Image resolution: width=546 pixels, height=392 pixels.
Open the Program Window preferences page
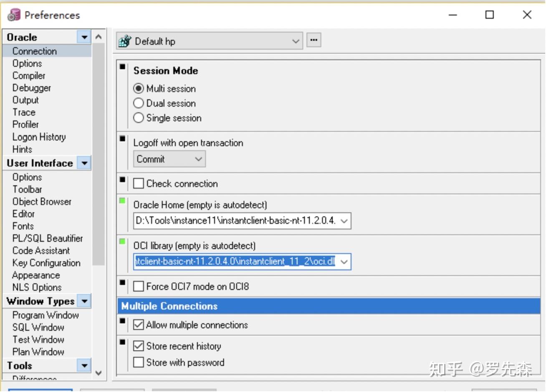tap(45, 315)
